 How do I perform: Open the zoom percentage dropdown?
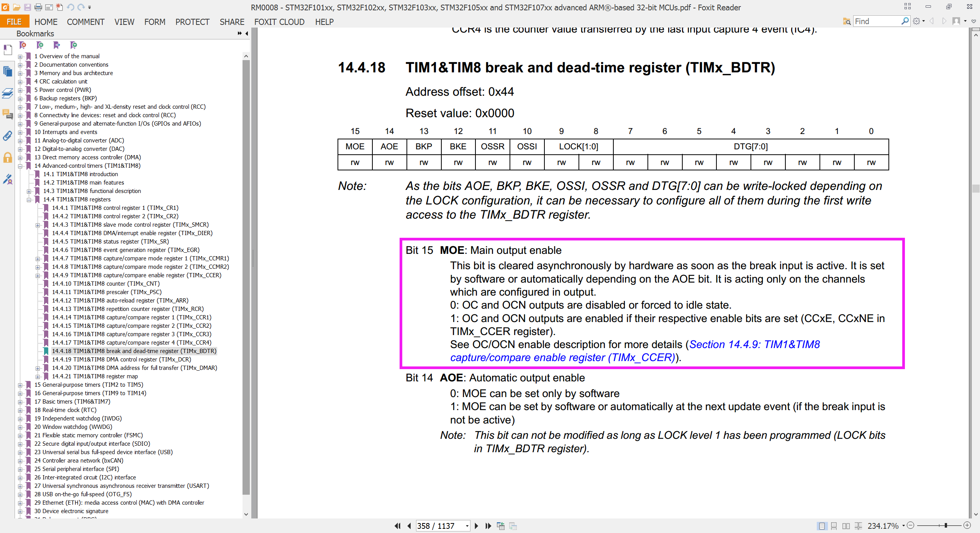click(903, 526)
